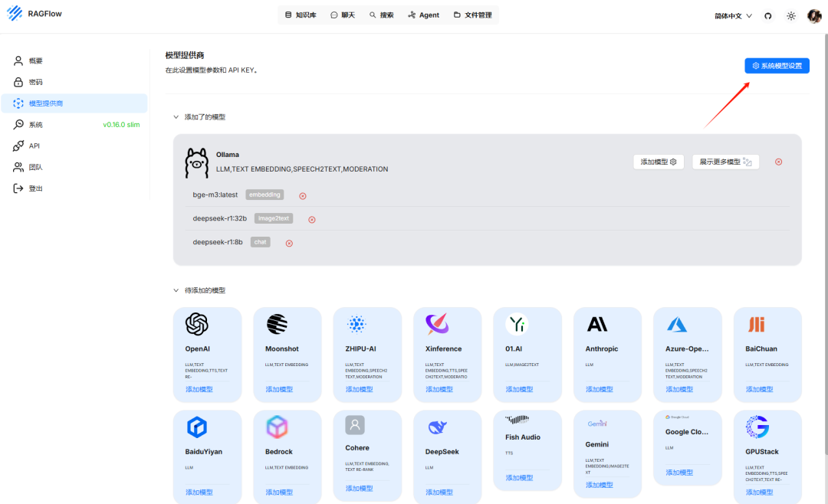The height and width of the screenshot is (504, 828).
Task: Click 添加模型 under Gemini
Action: (x=600, y=485)
